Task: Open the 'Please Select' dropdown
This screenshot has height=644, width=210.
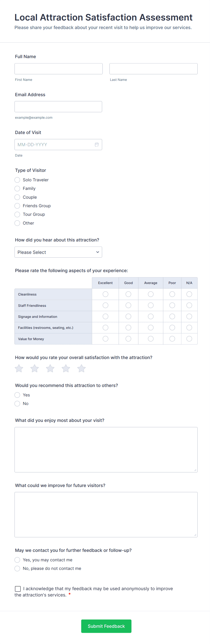Action: [x=58, y=252]
